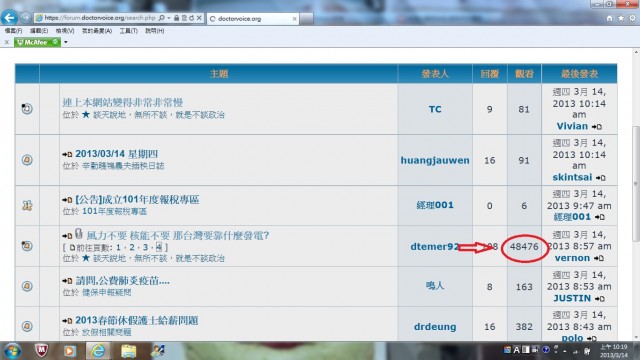
Task: Click the Windows Start orb
Action: click(x=12, y=351)
